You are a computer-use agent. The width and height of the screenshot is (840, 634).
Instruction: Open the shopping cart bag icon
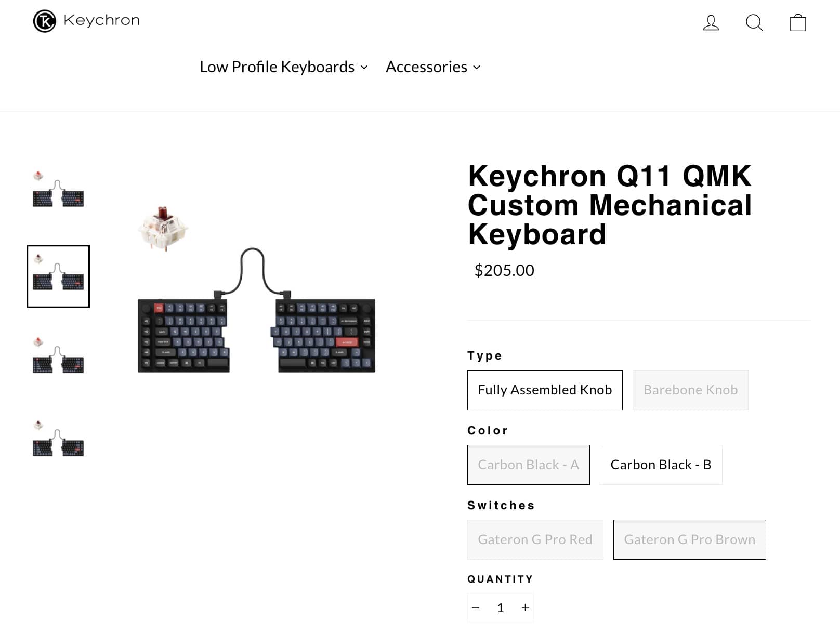798,23
